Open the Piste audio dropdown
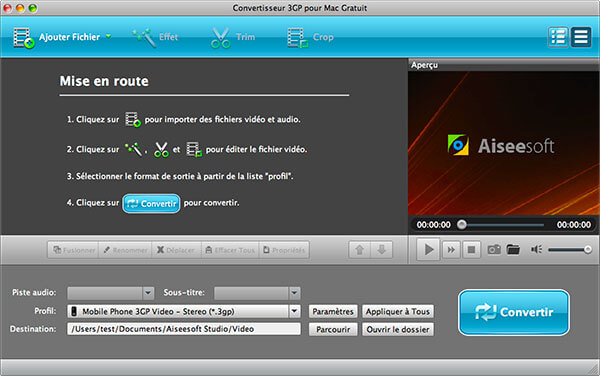The image size is (600, 376). click(111, 293)
